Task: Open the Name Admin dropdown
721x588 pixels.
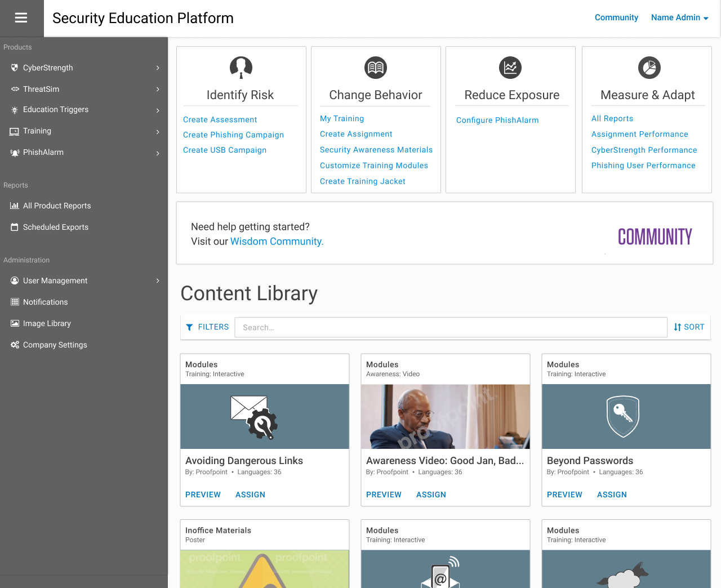Action: pyautogui.click(x=679, y=17)
